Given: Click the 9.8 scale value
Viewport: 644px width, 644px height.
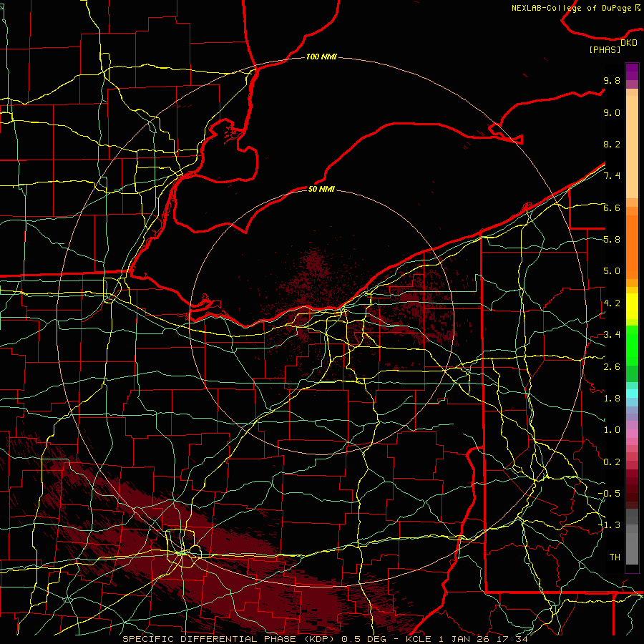Looking at the screenshot, I should click(612, 80).
